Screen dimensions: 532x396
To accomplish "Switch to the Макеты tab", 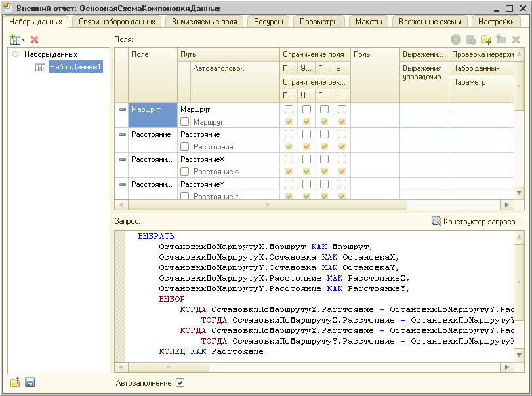I will [369, 22].
